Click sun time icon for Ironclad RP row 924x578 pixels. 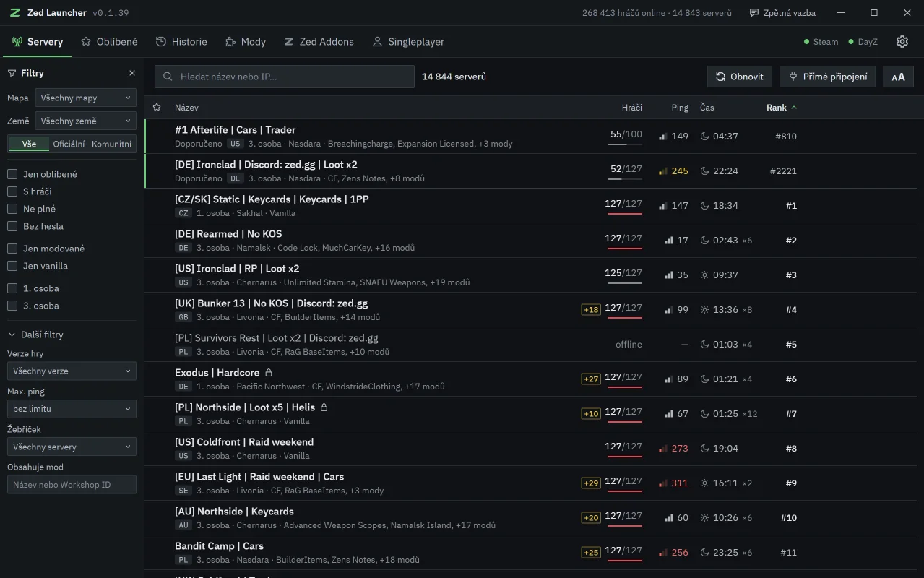pos(705,275)
